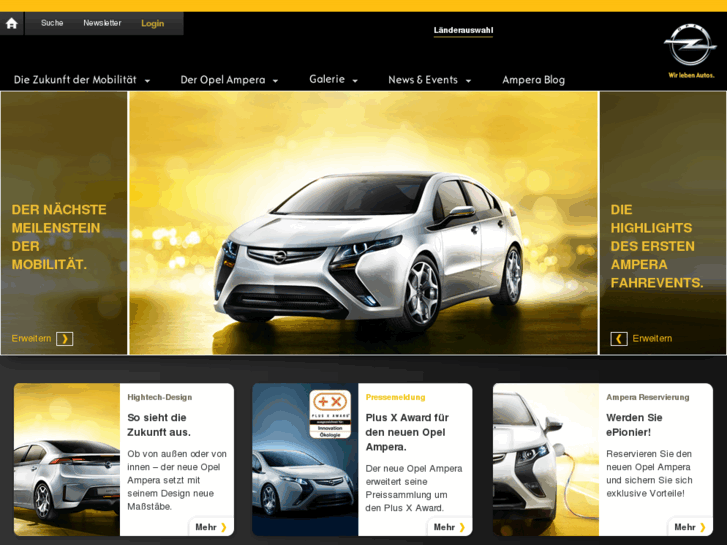Click the Mehr button in Hightech-Design card

(211, 527)
